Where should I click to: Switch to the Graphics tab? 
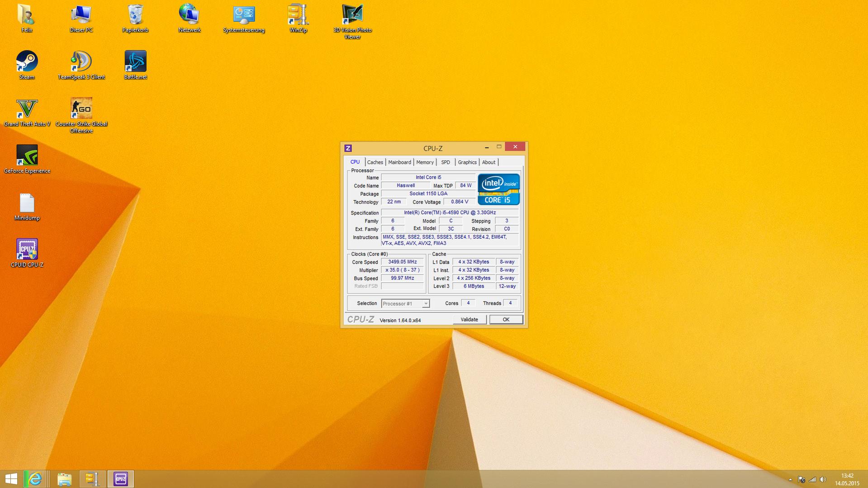point(467,162)
